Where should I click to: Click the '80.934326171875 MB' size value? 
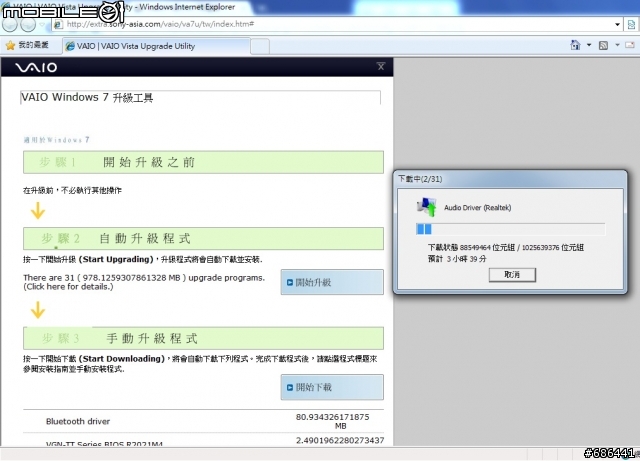point(333,421)
